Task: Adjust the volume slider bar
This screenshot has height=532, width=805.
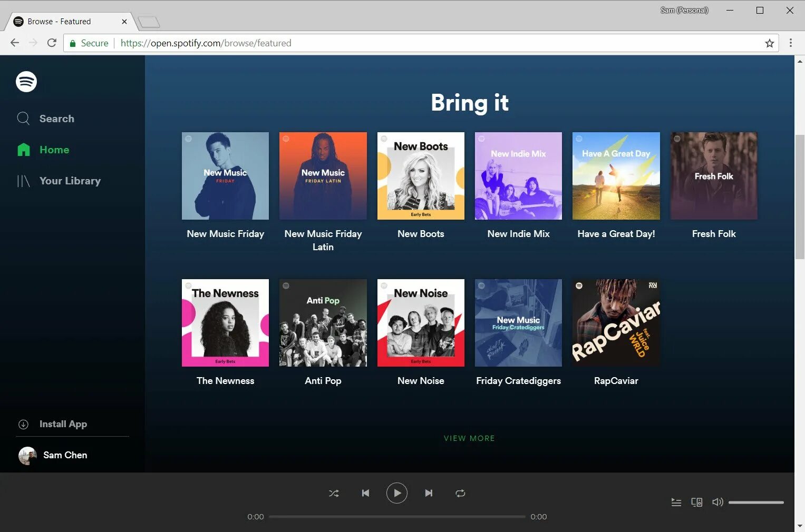Action: click(756, 503)
